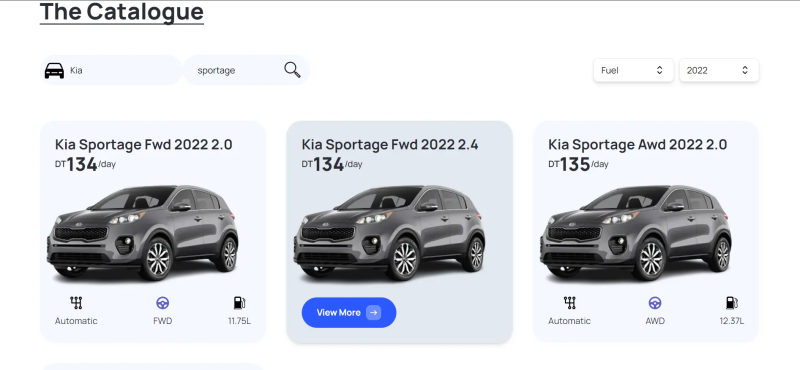This screenshot has height=370, width=800.
Task: Click car image on Fwd 2022 2.4 card
Action: pos(389,232)
